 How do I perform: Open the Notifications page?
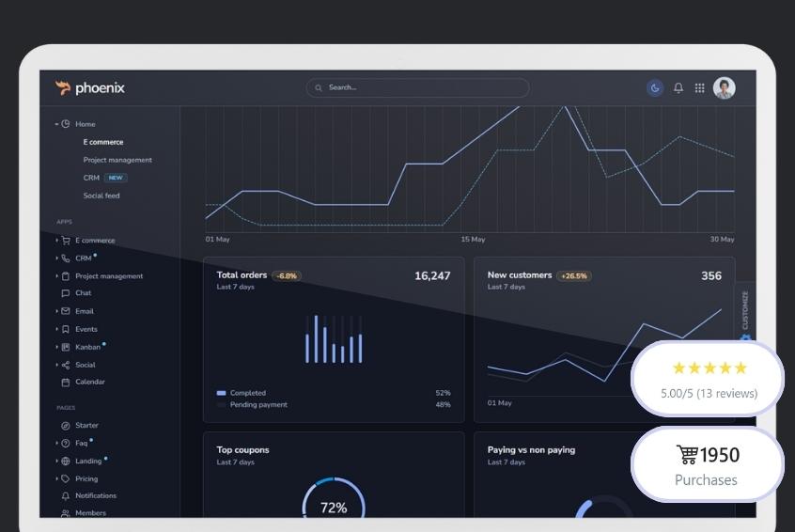pos(96,495)
